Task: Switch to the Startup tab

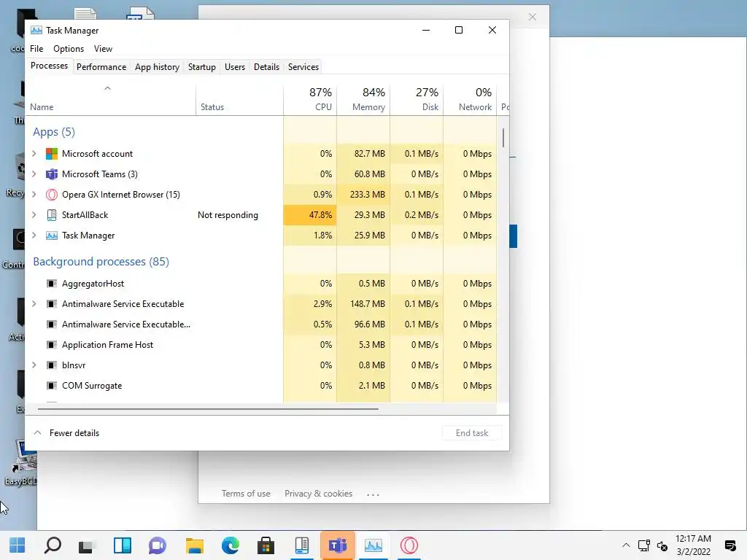Action: click(202, 67)
